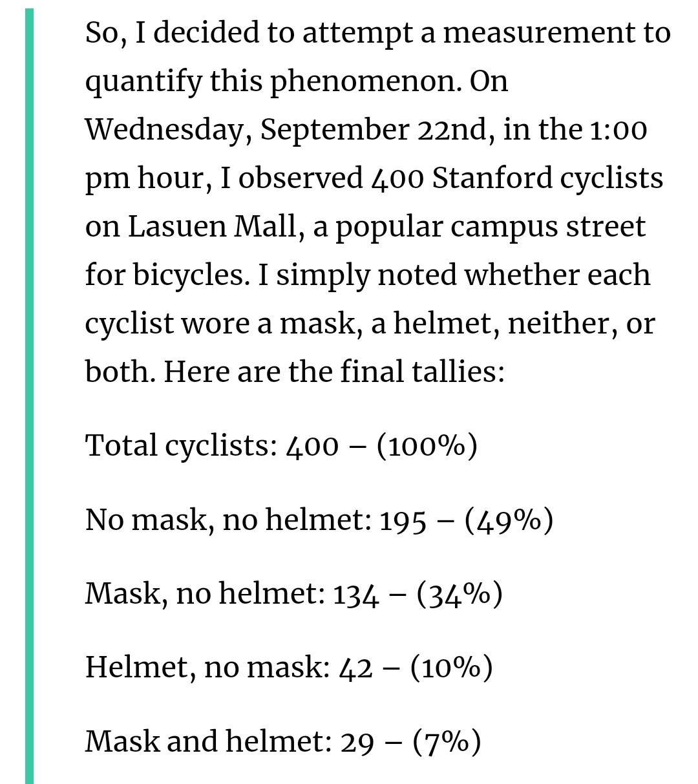This screenshot has width=698, height=784.
Task: Click the "Helmet, no mask: 42" line
Action: click(289, 666)
